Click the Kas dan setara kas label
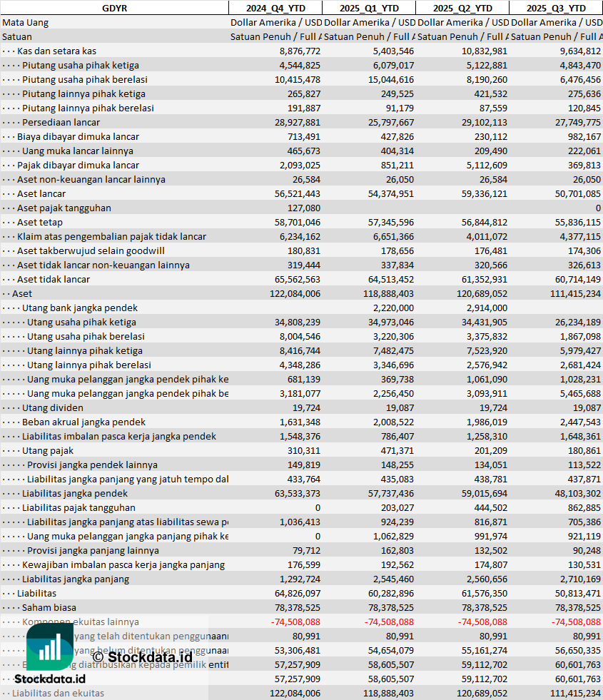 [x=56, y=51]
